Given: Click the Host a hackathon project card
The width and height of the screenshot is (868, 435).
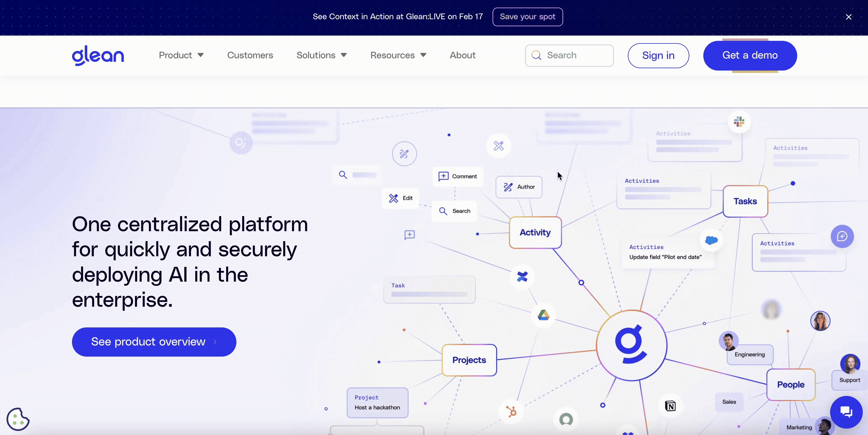Looking at the screenshot, I should coord(377,403).
